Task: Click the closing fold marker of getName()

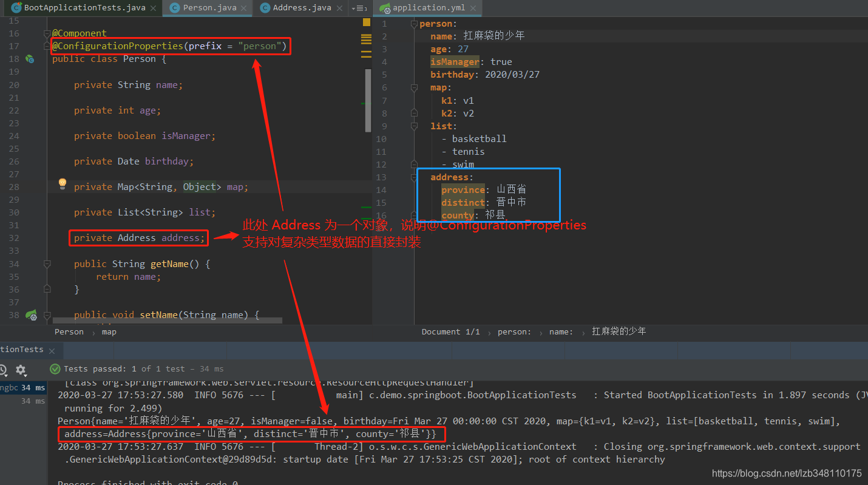Action: coord(47,290)
